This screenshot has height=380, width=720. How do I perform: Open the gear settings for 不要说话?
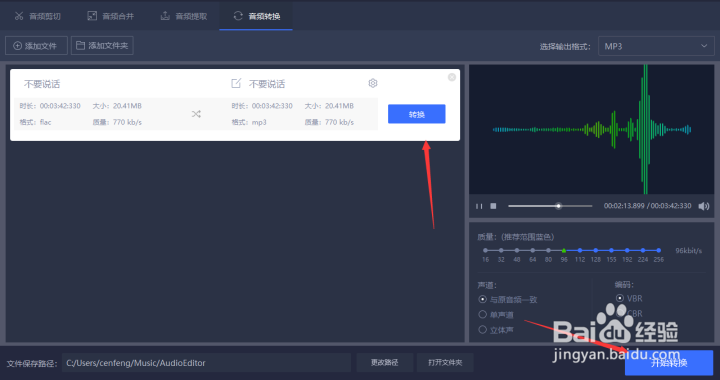tap(373, 83)
